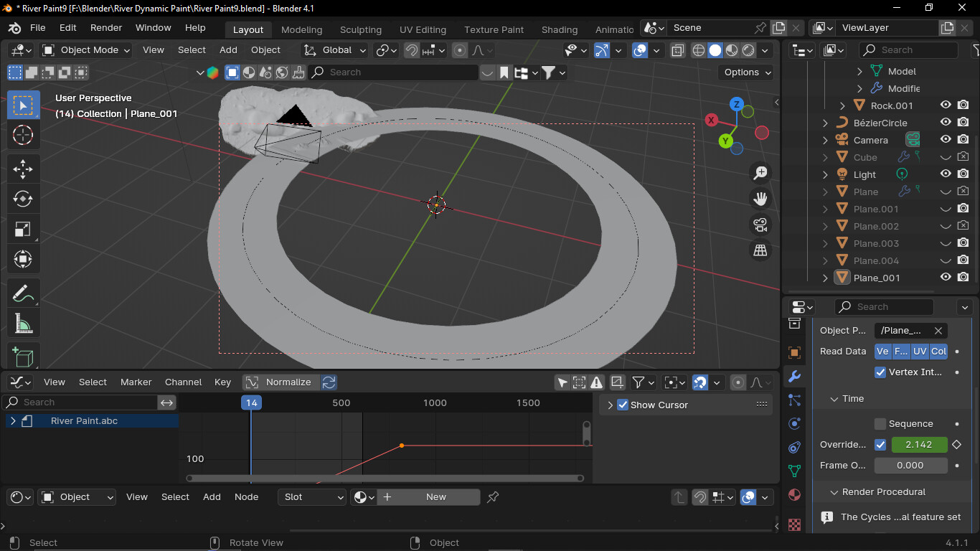Click the Frame Offset value field
This screenshot has width=980, height=551.
(x=910, y=466)
